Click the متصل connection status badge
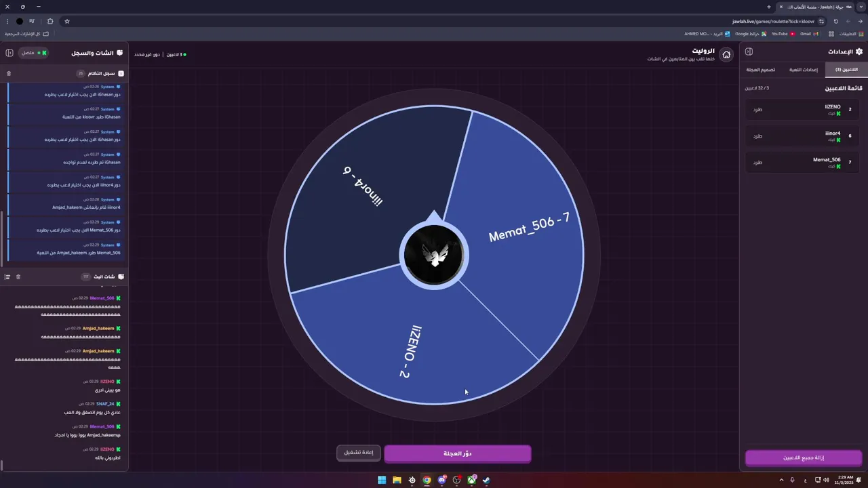 (34, 52)
